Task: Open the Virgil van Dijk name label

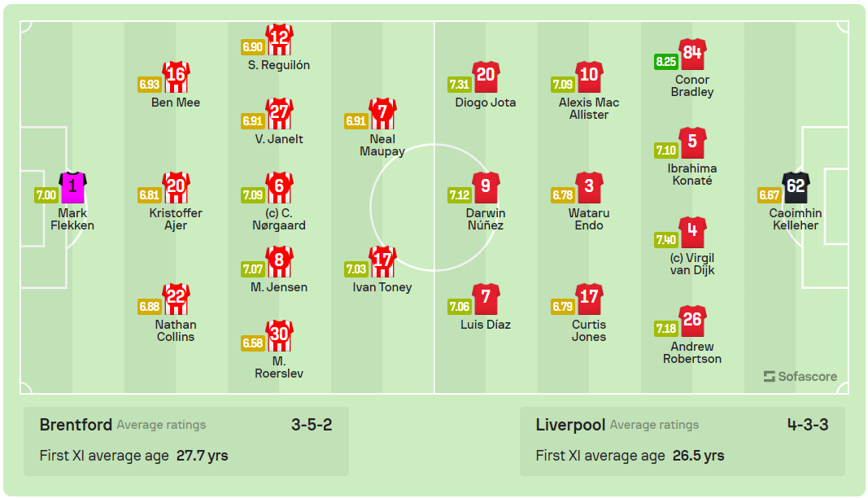Action: coord(692,264)
